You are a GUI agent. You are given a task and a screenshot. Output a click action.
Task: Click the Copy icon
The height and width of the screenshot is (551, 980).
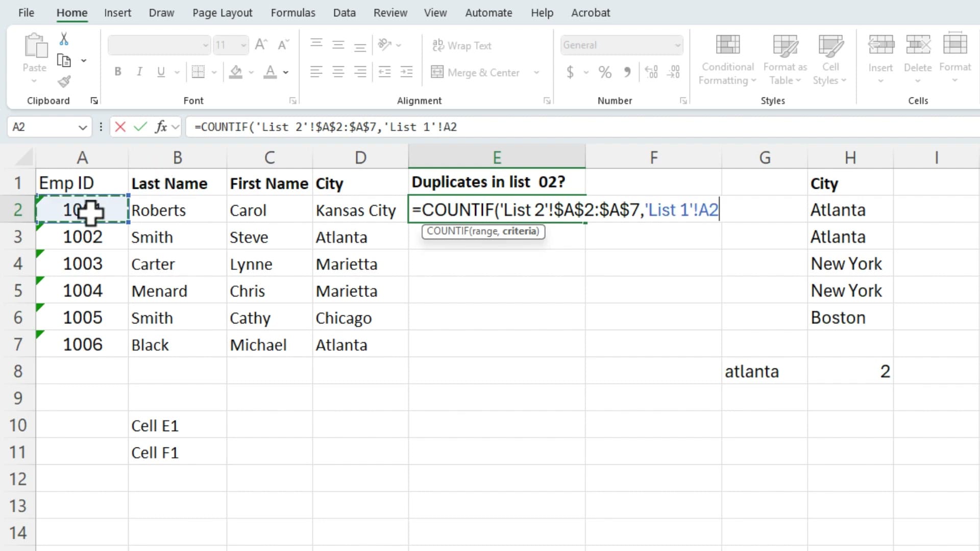click(64, 60)
